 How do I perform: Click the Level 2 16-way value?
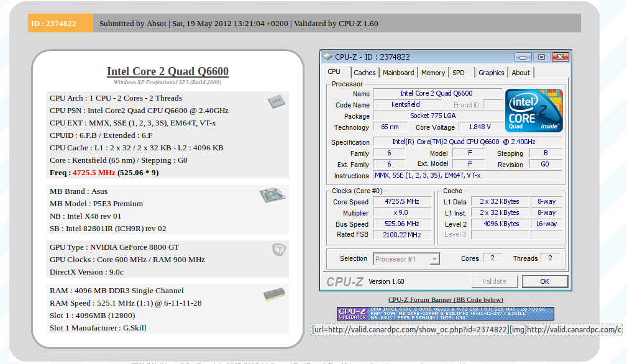(x=546, y=224)
